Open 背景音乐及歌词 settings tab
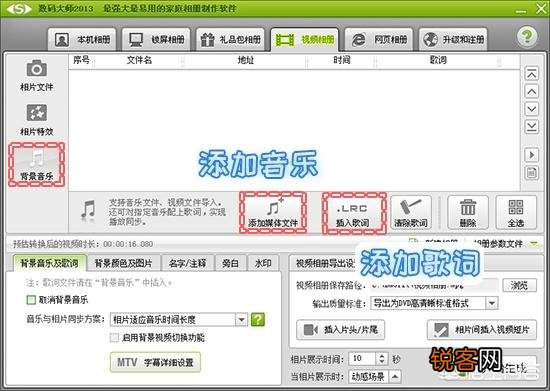 pyautogui.click(x=49, y=263)
